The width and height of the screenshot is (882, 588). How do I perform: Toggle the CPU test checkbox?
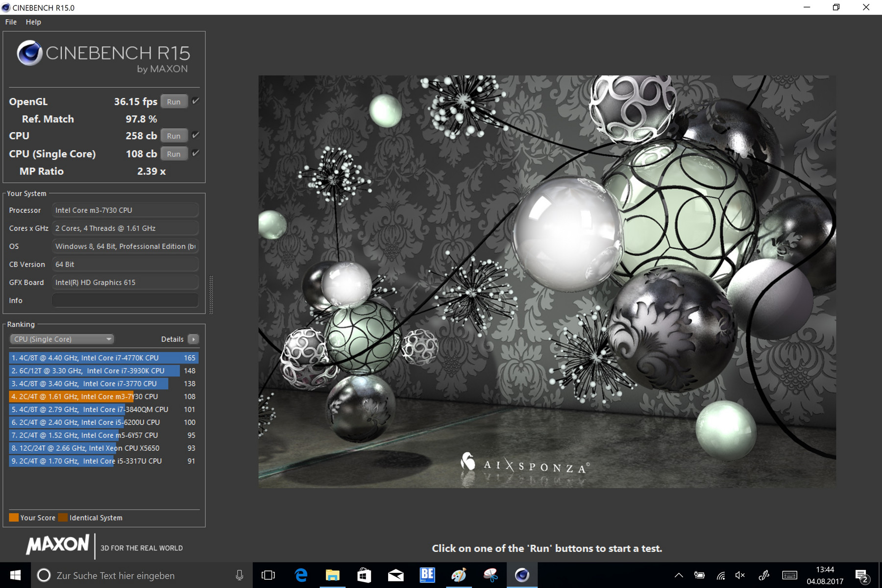[x=196, y=135]
